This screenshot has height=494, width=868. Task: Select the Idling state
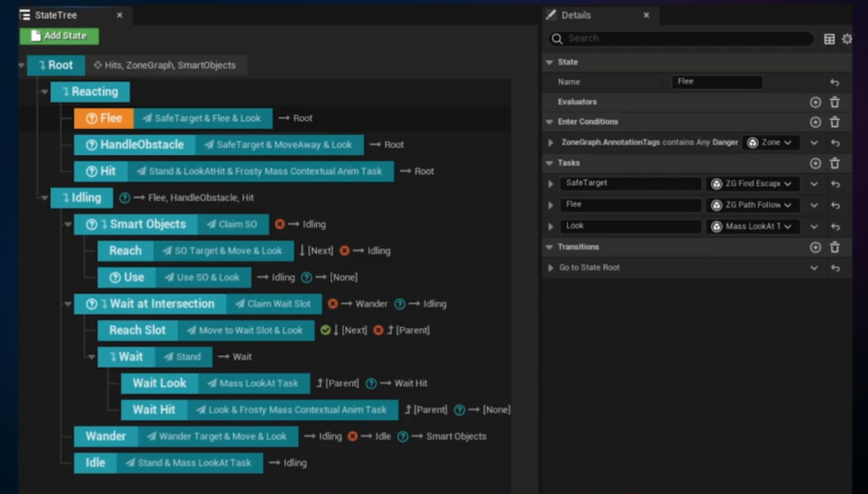point(81,198)
